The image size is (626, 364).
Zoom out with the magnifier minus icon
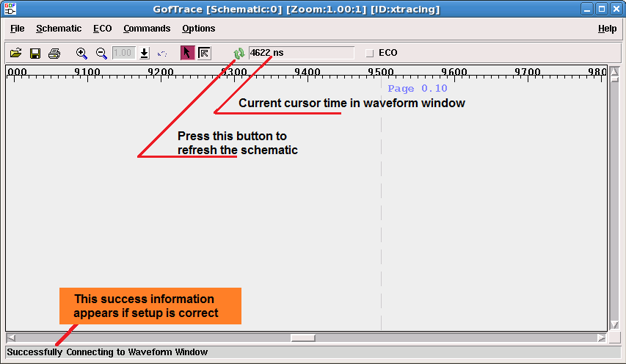click(101, 53)
